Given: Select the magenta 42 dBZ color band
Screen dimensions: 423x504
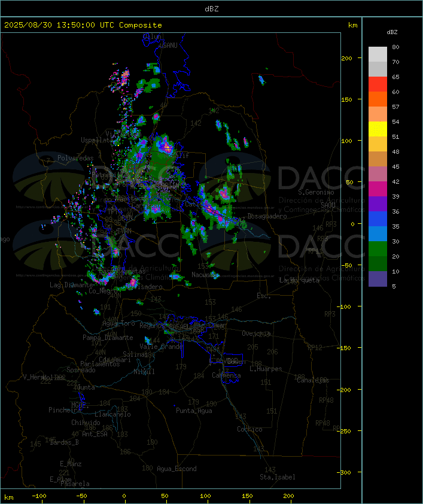Looking at the screenshot, I should [x=378, y=189].
